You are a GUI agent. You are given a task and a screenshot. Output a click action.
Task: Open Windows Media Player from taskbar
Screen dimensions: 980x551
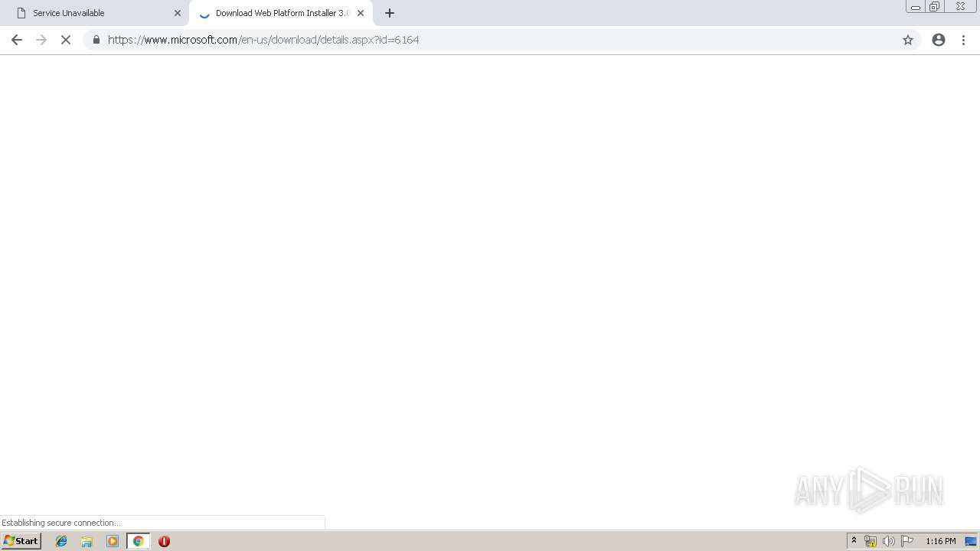click(x=113, y=541)
